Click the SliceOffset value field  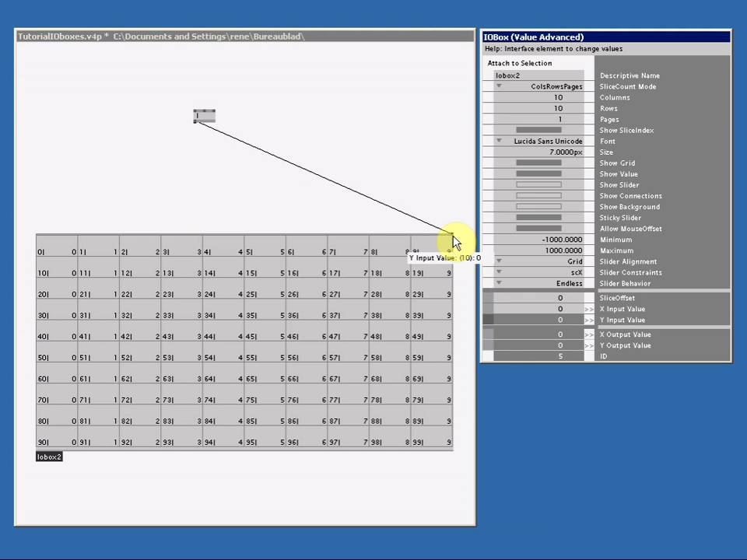538,298
